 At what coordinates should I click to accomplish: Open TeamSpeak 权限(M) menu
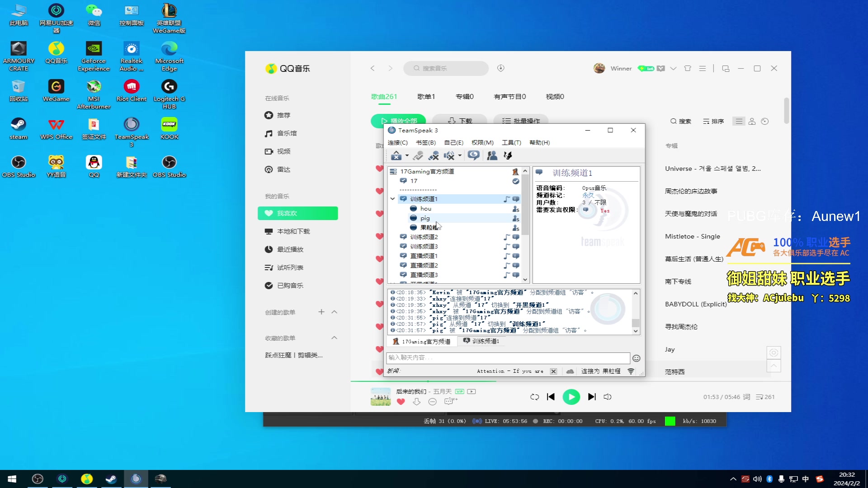(482, 142)
